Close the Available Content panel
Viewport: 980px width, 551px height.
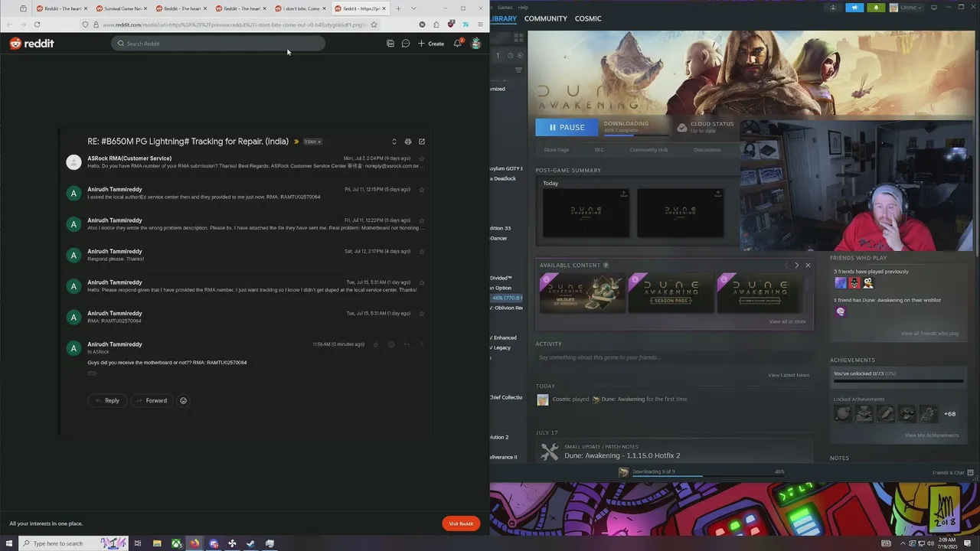(x=808, y=266)
